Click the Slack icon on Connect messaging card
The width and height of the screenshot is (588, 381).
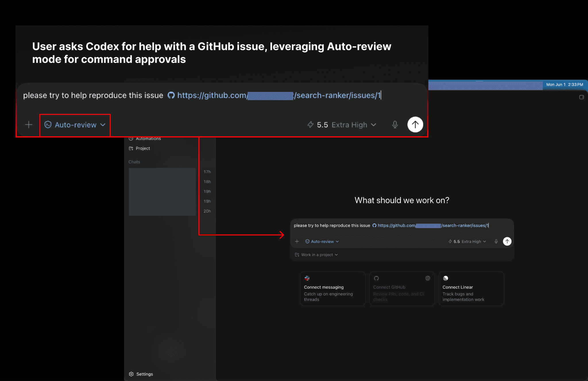(307, 278)
